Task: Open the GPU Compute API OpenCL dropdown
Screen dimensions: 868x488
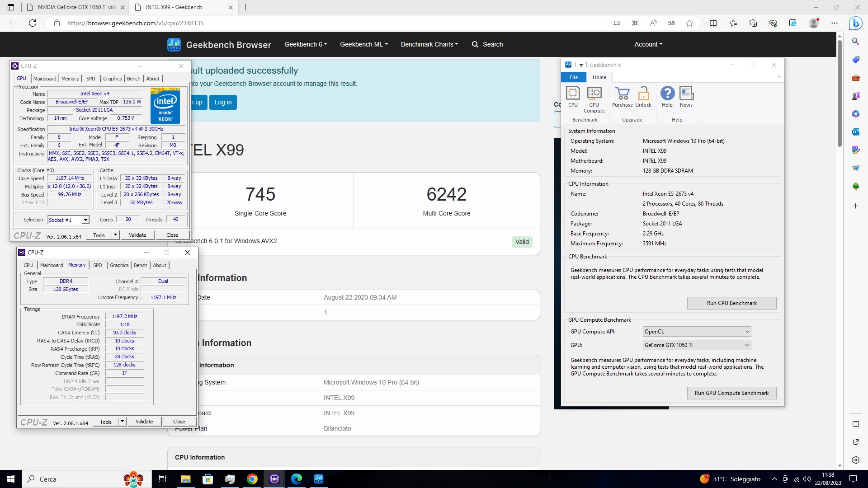Action: (697, 332)
